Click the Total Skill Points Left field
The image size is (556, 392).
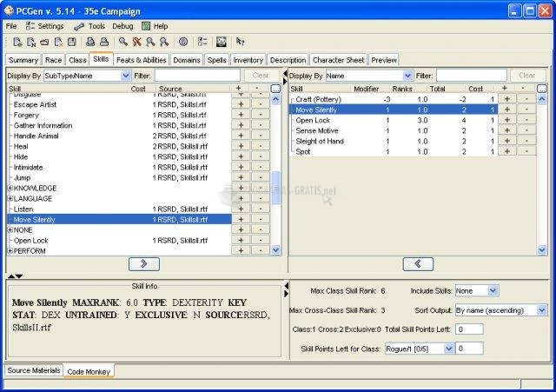tap(469, 329)
